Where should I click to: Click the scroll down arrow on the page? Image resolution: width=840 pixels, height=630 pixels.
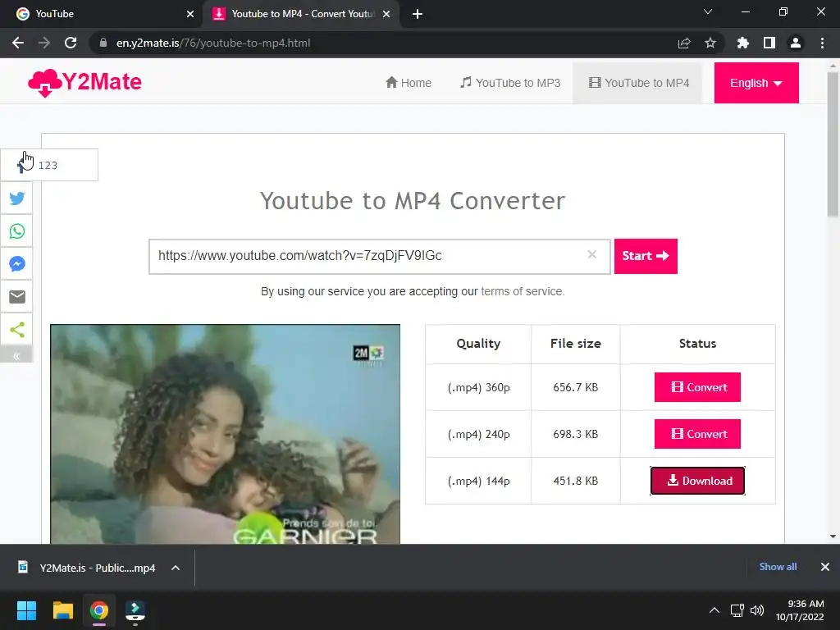(833, 536)
